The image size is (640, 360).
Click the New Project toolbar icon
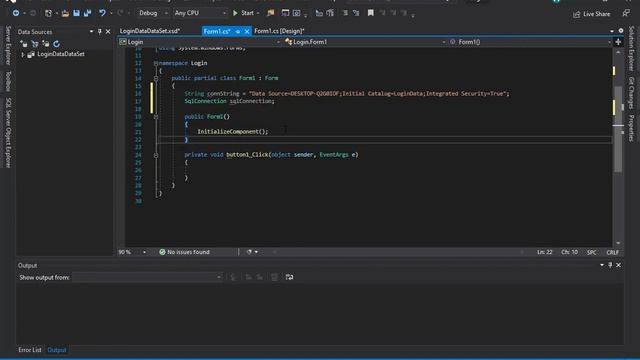48,13
